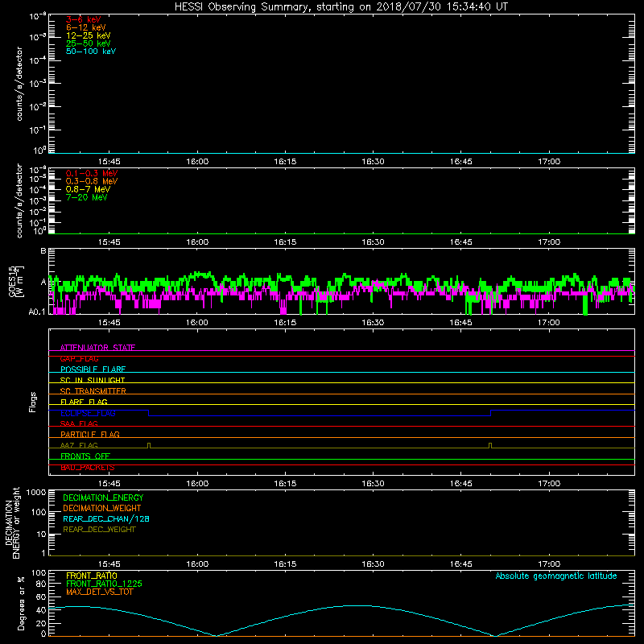Image resolution: width=644 pixels, height=644 pixels.
Task: Pick the FRONTS_OFF flag label
Action: pyautogui.click(x=85, y=456)
